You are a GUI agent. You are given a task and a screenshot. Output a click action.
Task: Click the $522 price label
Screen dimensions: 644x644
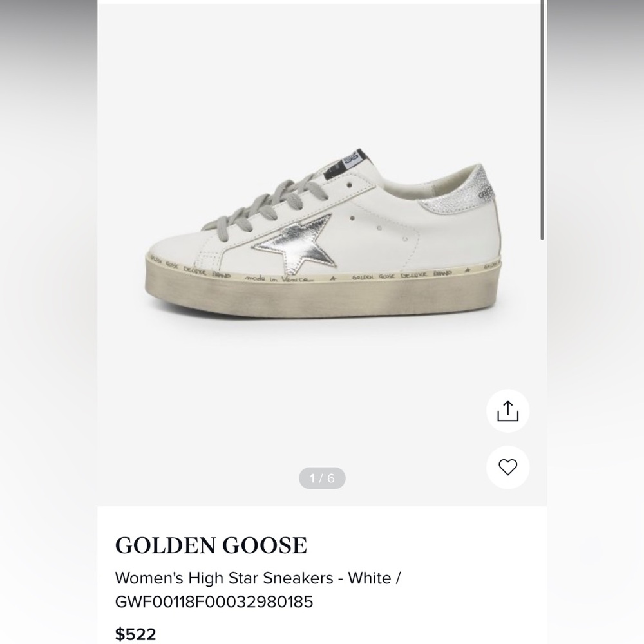[x=136, y=634]
